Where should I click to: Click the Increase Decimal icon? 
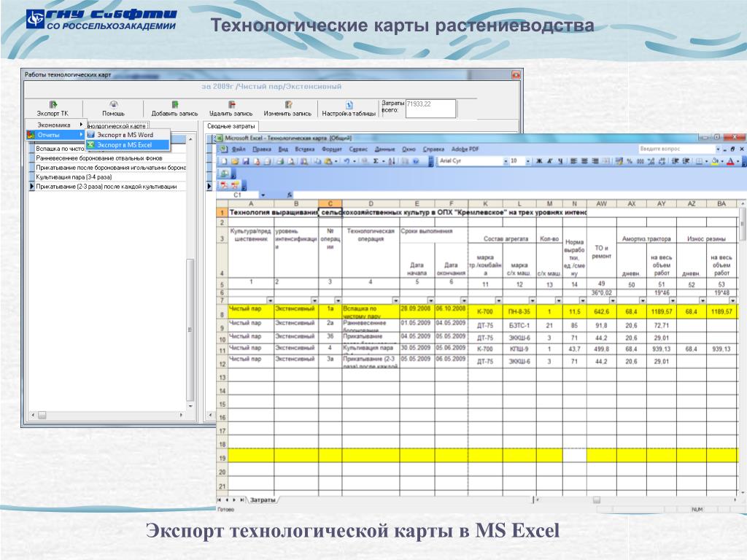coord(651,161)
